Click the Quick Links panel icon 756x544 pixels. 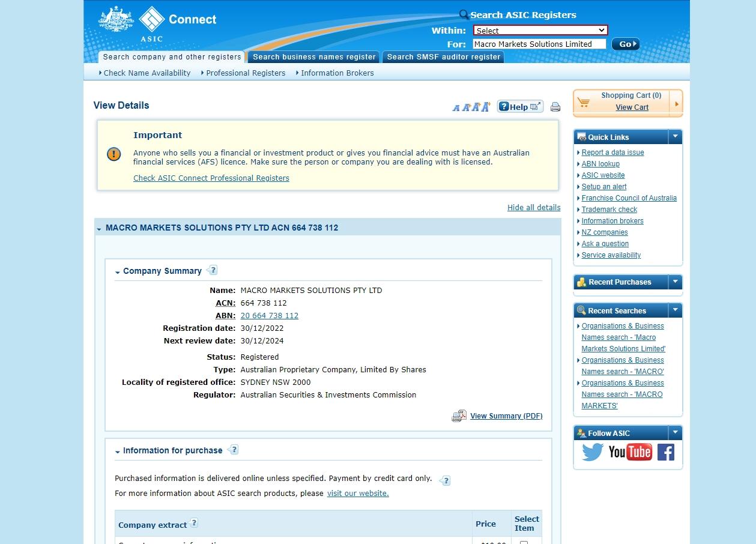tap(581, 136)
